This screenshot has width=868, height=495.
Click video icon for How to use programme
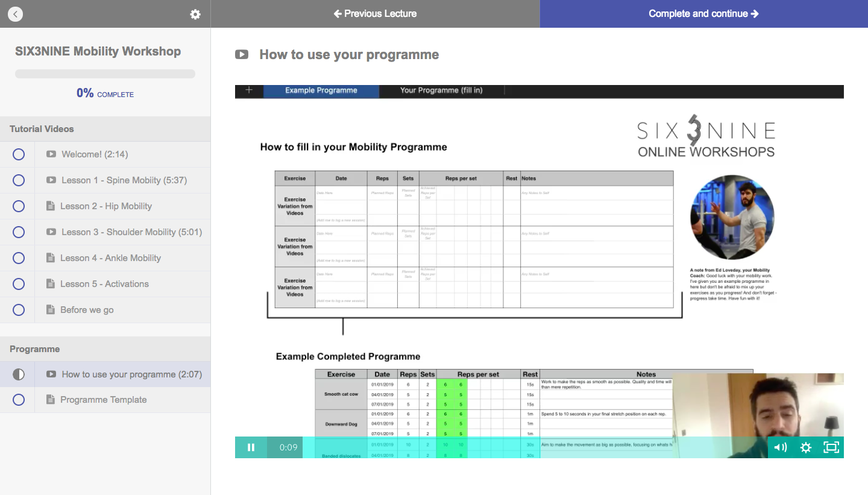coord(51,374)
